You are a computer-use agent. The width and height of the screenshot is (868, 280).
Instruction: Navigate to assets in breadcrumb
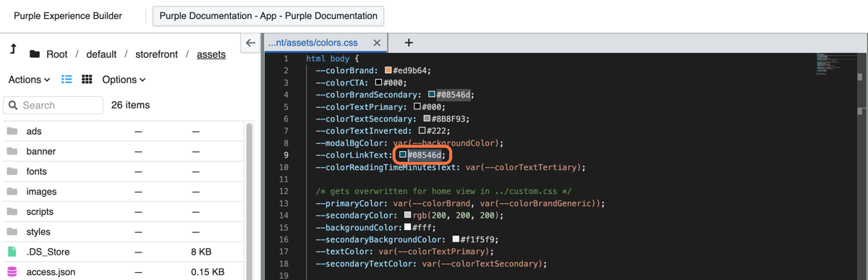[x=211, y=54]
